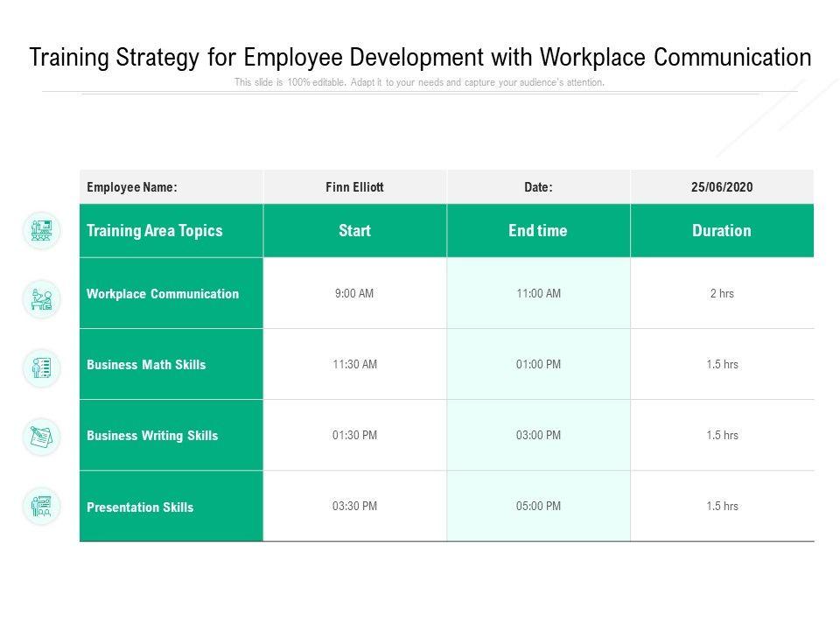Select the Duration column header

coord(721,231)
